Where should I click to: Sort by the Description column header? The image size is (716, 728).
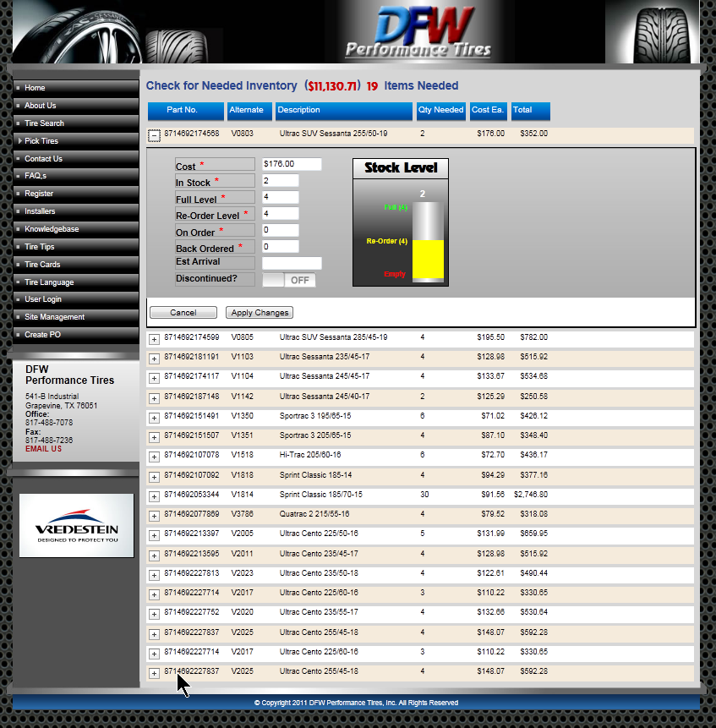344,111
